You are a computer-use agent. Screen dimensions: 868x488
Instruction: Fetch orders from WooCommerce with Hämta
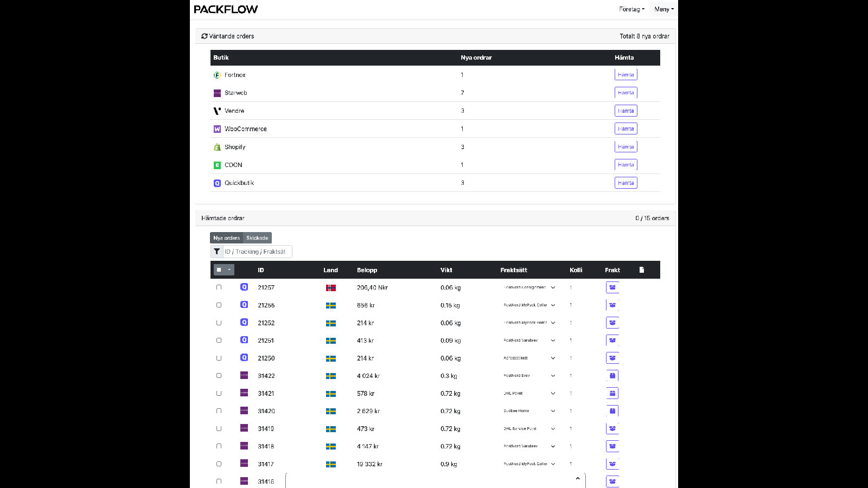[x=626, y=129]
